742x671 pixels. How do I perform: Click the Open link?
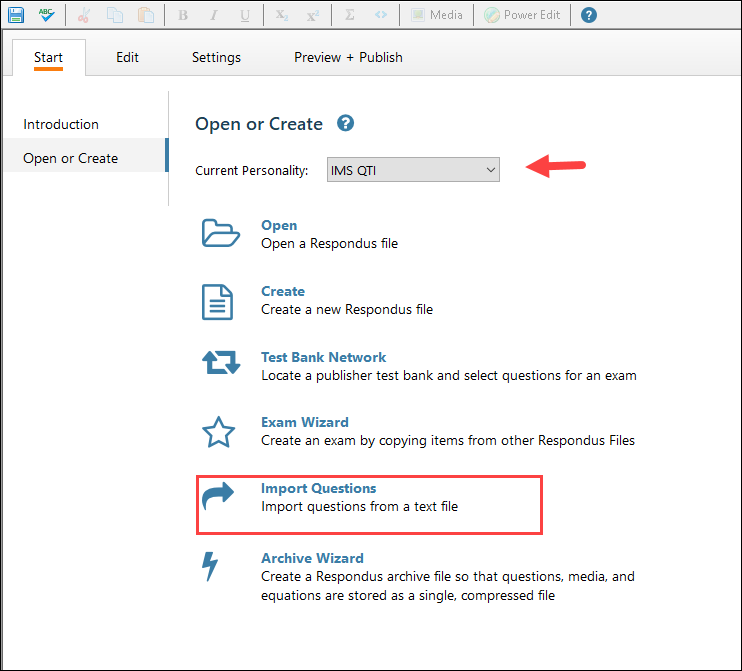(x=279, y=225)
